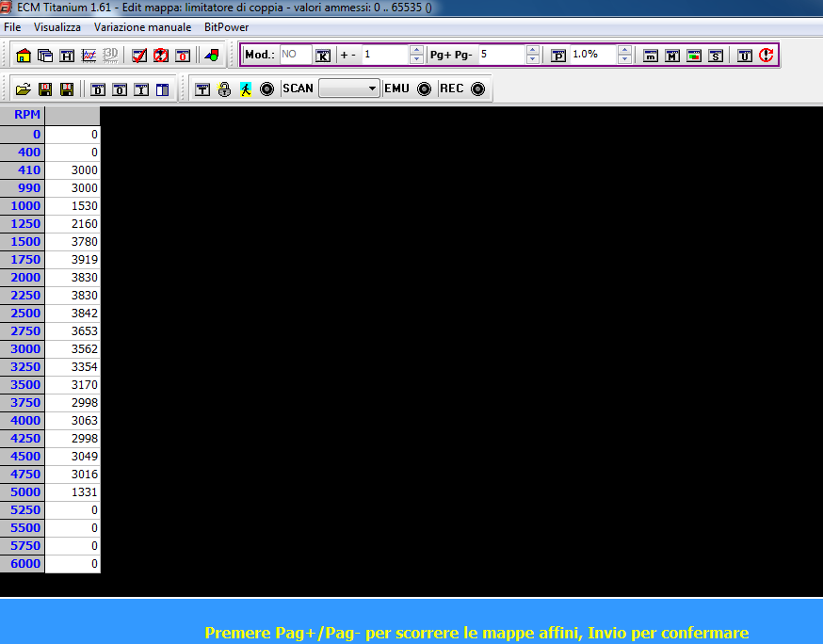Viewport: 823px width, 644px height.
Task: Select cell value 2160 at 1250 RPM
Action: (73, 223)
